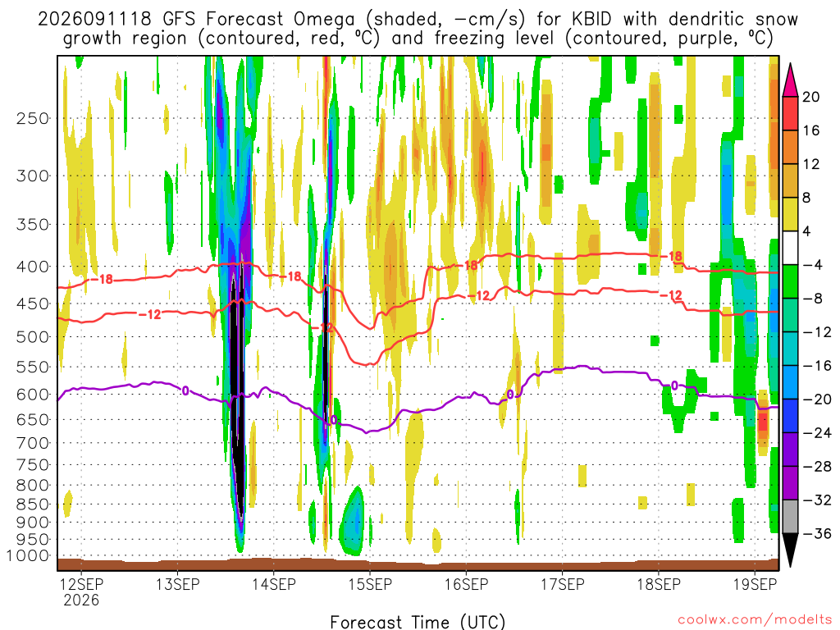Click the 1000 pressure level label
Image resolution: width=840 pixels, height=630 pixels.
[x=28, y=555]
